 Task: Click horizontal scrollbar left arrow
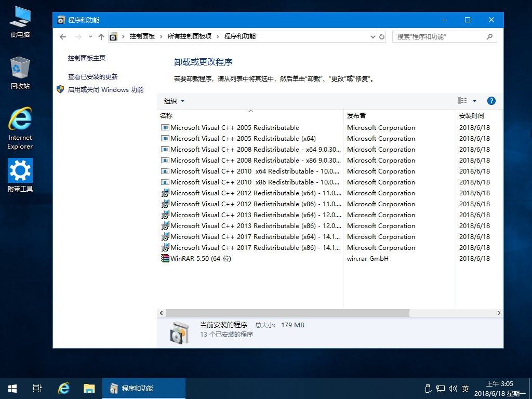click(161, 313)
